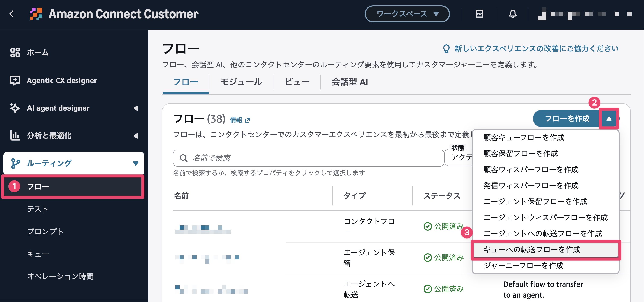Viewport: 644px width, 302px height.
Task: Expand the AI agent designer submenu arrow
Action: click(136, 108)
